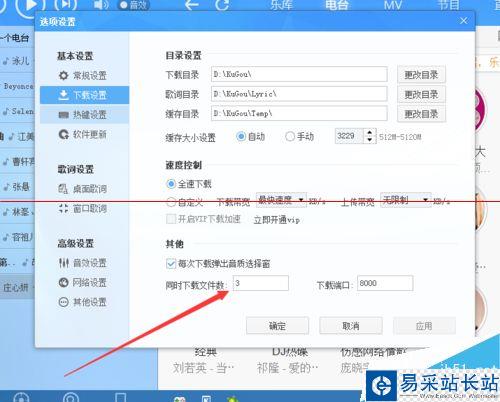The image size is (500, 402).
Task: Click next track button in player
Action: tap(65, 5)
